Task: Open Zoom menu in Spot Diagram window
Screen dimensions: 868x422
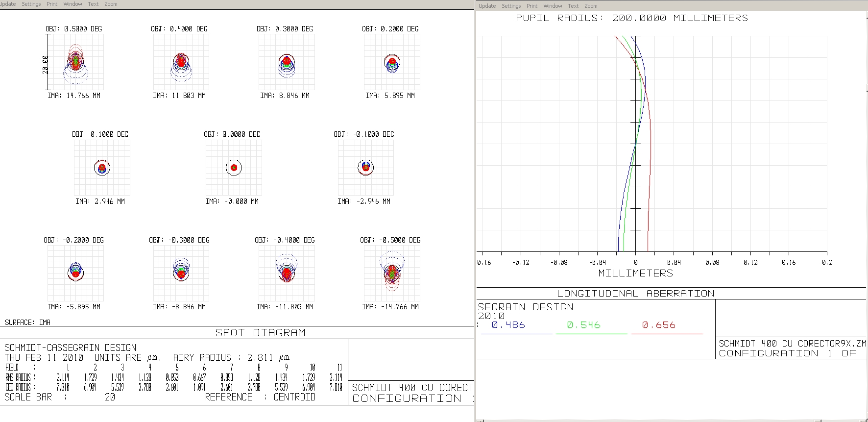Action: [x=111, y=4]
